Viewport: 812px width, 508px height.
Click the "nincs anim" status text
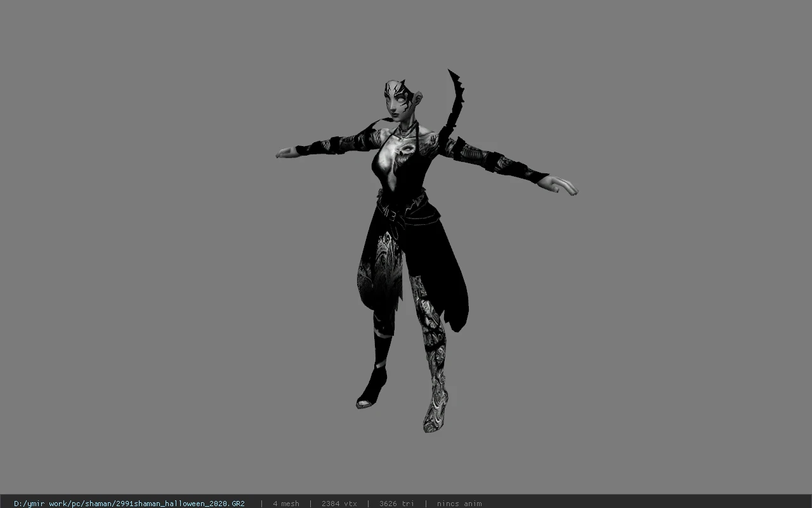pyautogui.click(x=459, y=504)
